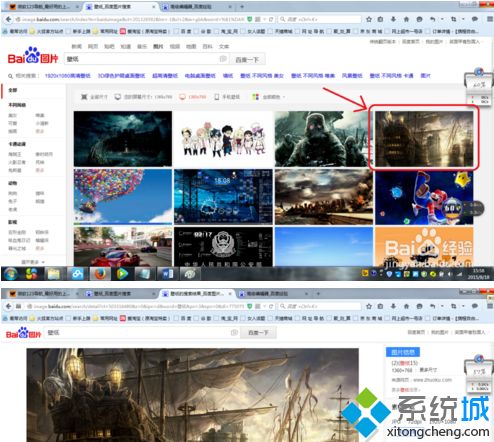Open the anime chibi characters thumbnail
The width and height of the screenshot is (494, 442).
223,139
